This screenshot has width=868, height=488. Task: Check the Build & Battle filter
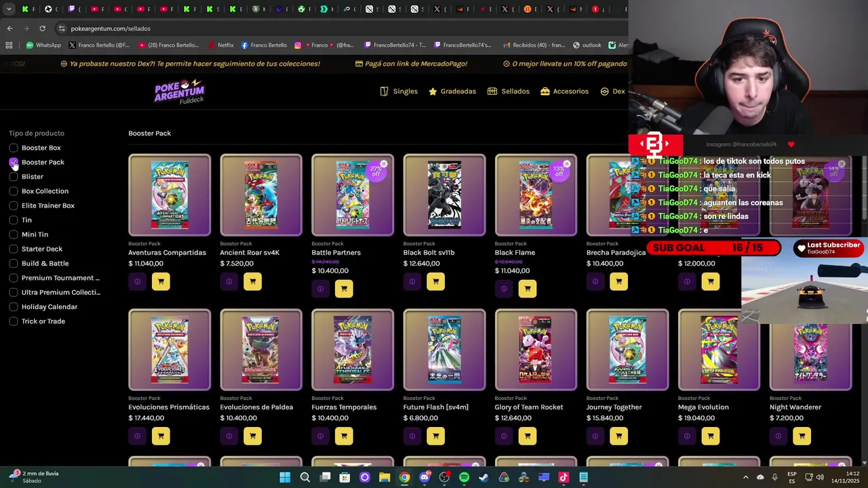14,263
